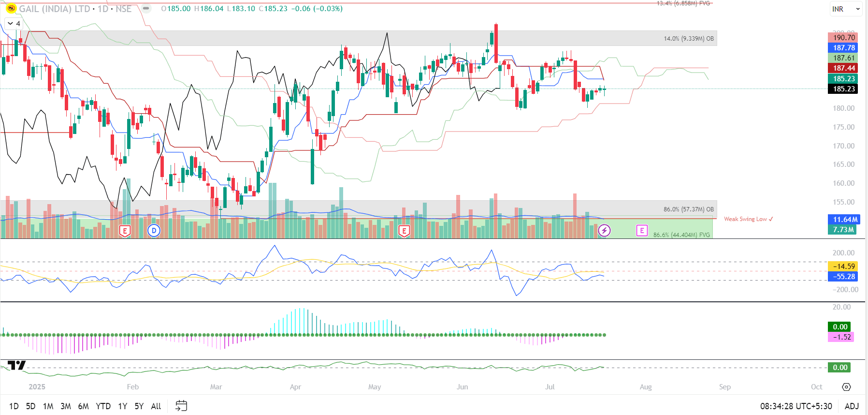Select the 1M time range
The height and width of the screenshot is (415, 868).
pos(48,406)
